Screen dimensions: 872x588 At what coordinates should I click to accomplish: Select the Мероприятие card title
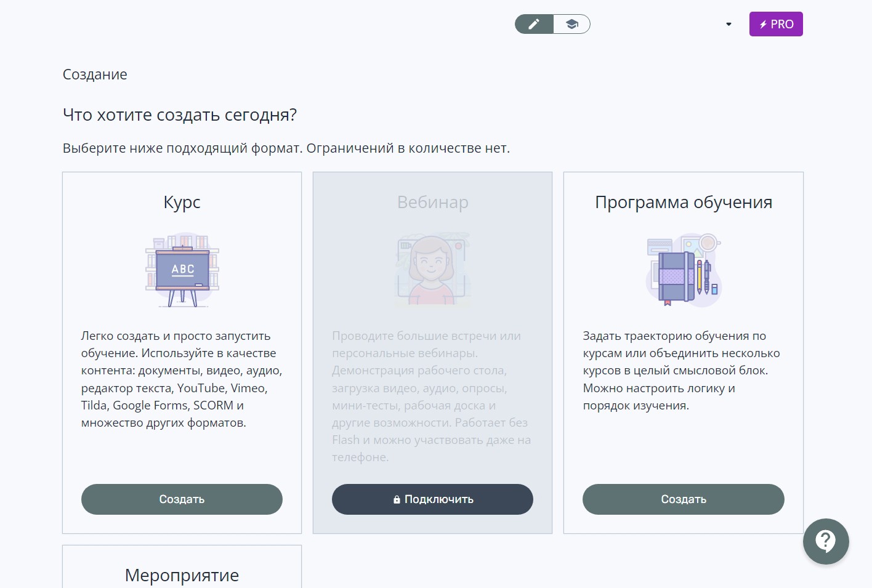[182, 575]
